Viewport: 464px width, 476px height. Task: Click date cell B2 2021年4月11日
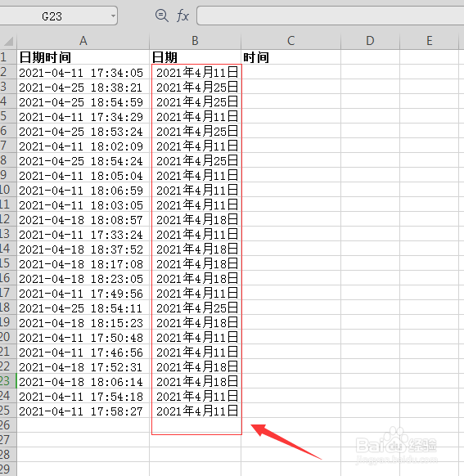196,72
